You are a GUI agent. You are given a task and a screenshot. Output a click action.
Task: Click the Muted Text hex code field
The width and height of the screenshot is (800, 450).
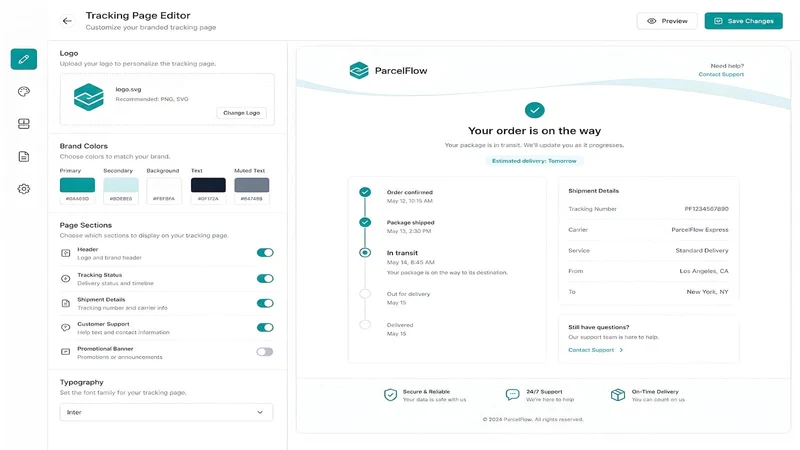tap(252, 198)
